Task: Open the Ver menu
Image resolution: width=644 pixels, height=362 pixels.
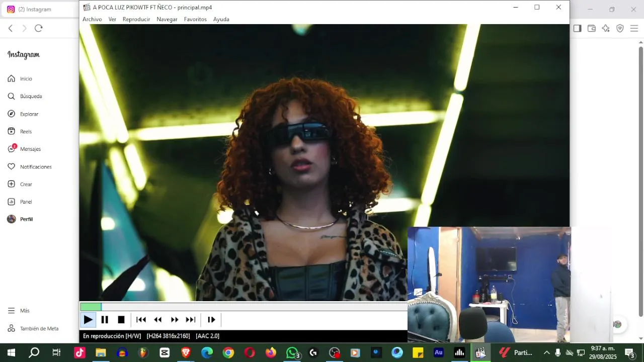Action: (x=112, y=19)
